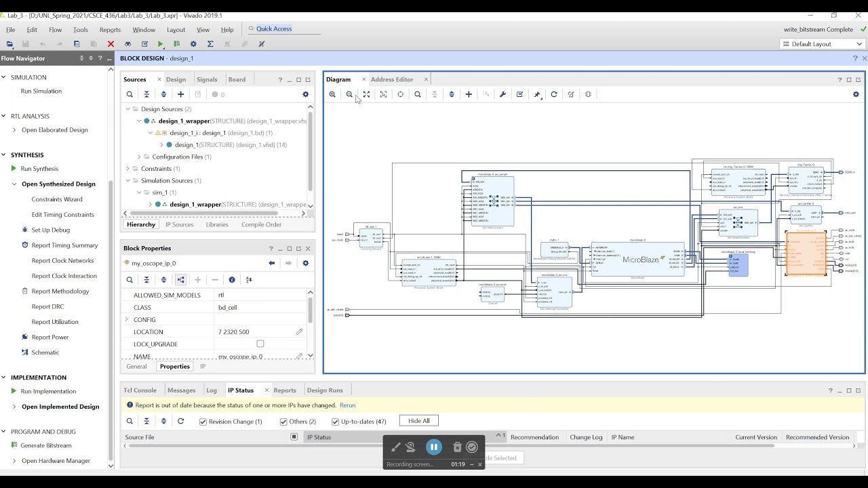868x488 pixels.
Task: Open the Reports menu
Action: coord(110,30)
